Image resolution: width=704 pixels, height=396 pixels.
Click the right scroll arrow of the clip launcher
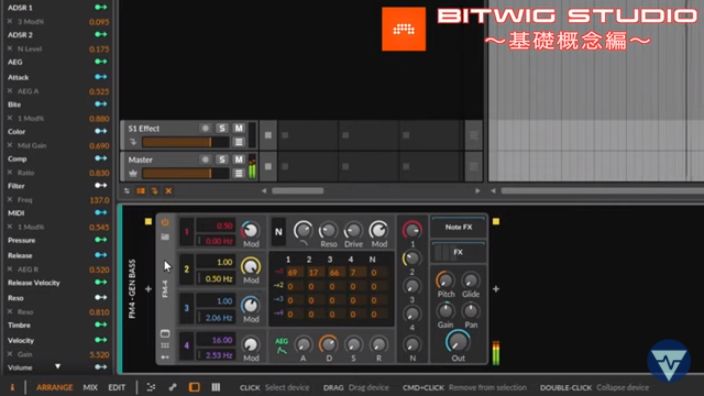point(477,191)
